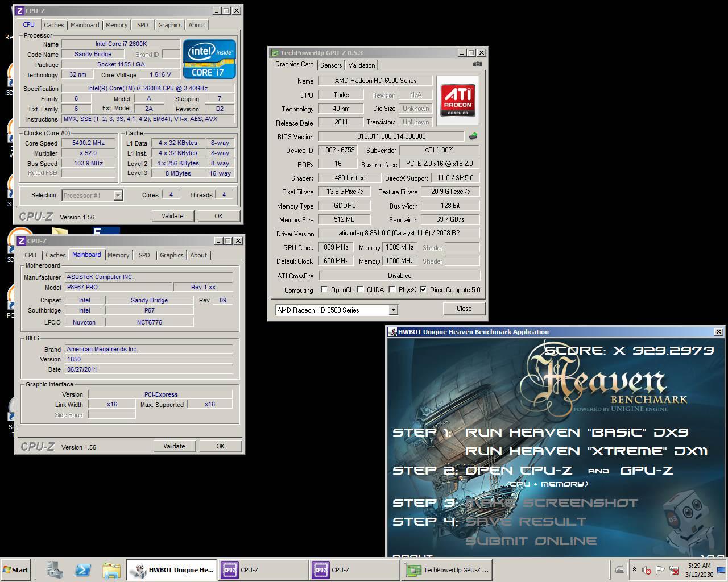
Task: Open the SPD tab in upper CPU-Z
Action: pyautogui.click(x=143, y=25)
